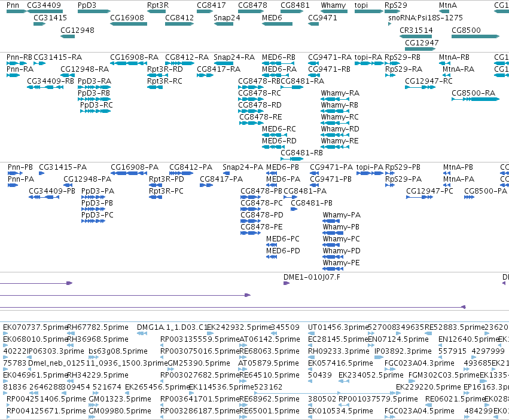Open the MtnA gene label
The height and width of the screenshot is (420, 509).
(x=448, y=5)
